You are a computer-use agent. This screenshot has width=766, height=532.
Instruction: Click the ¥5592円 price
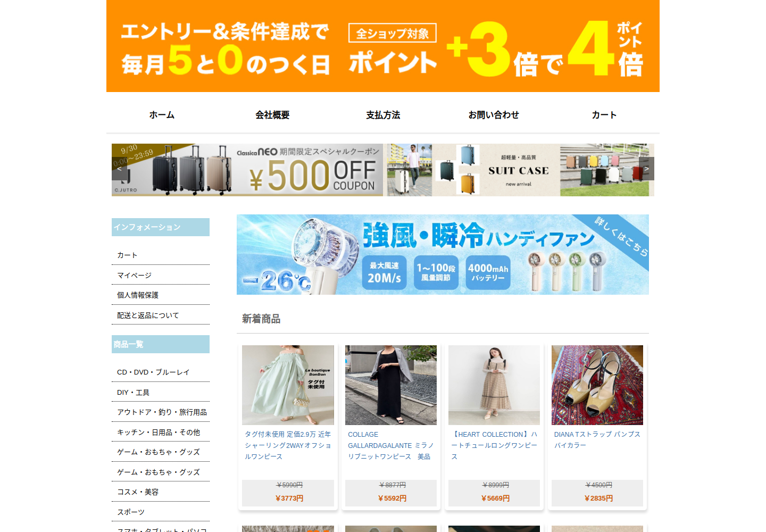click(x=392, y=498)
